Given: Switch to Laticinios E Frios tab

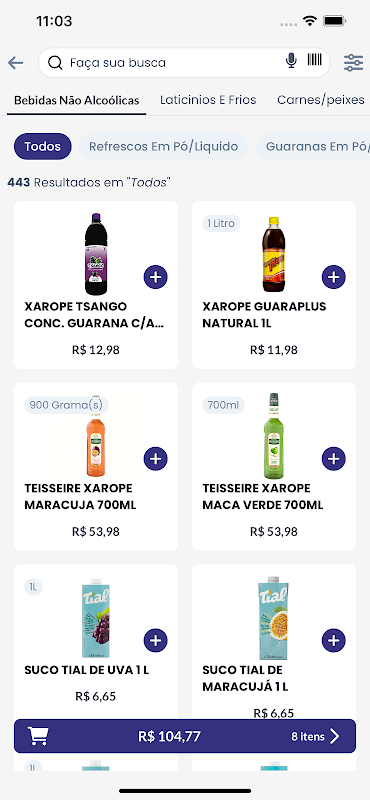Looking at the screenshot, I should pyautogui.click(x=208, y=100).
